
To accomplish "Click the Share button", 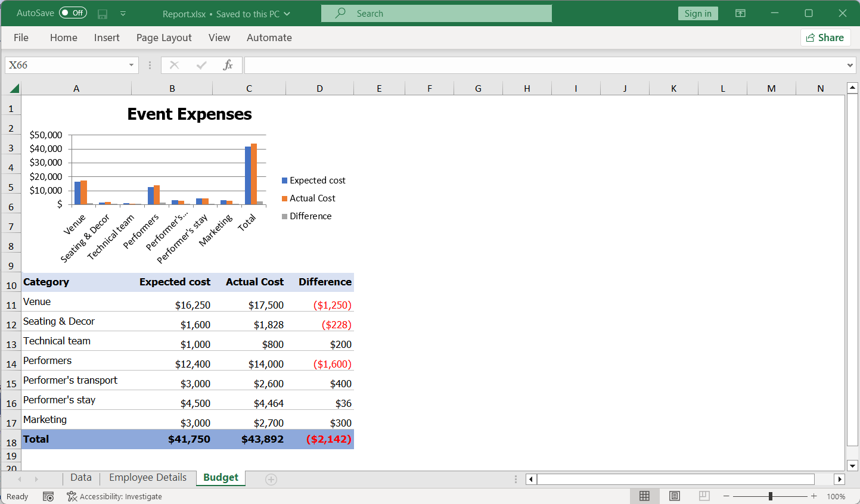I will (825, 37).
